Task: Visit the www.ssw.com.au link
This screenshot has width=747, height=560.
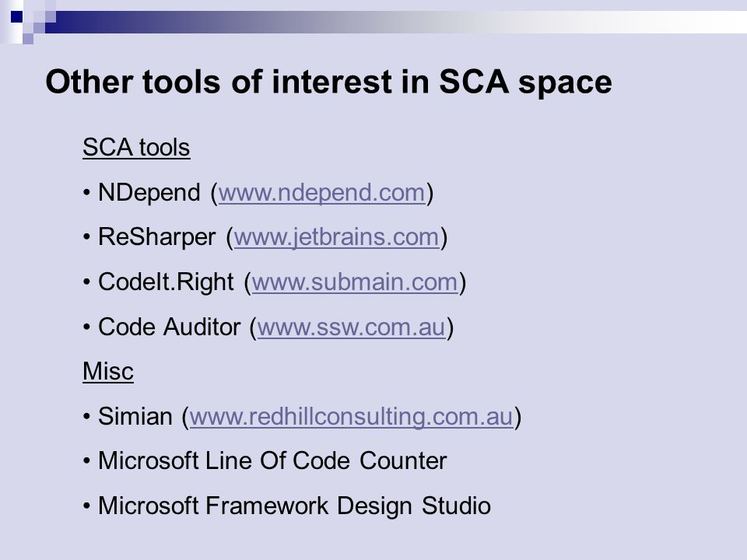Action: point(352,327)
